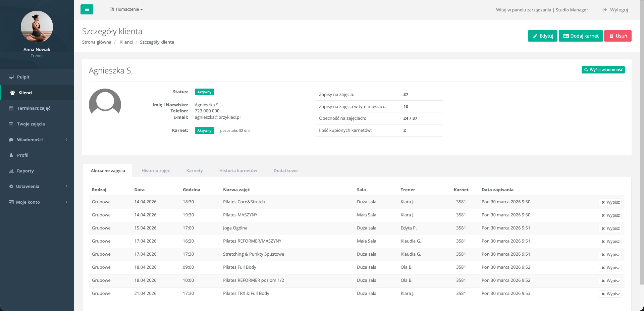Click the Profil user icon in sidebar
This screenshot has width=644, height=311.
pos(11,155)
